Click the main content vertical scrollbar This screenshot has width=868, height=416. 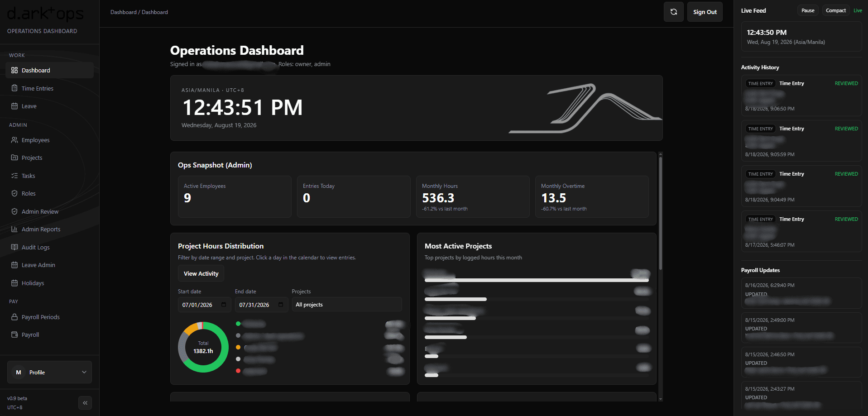pos(661,213)
